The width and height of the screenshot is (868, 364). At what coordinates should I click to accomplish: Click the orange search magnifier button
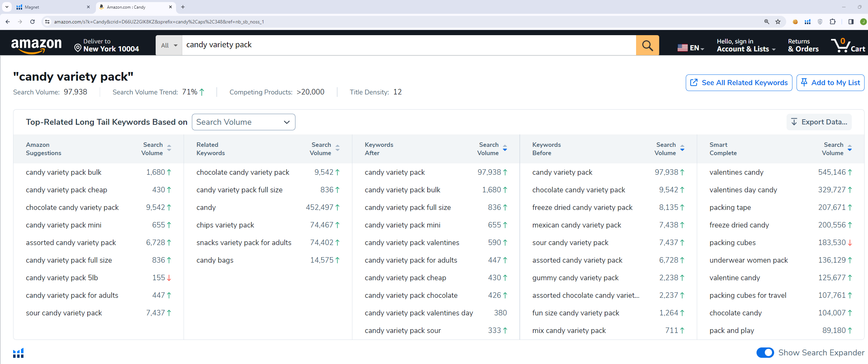tap(647, 45)
